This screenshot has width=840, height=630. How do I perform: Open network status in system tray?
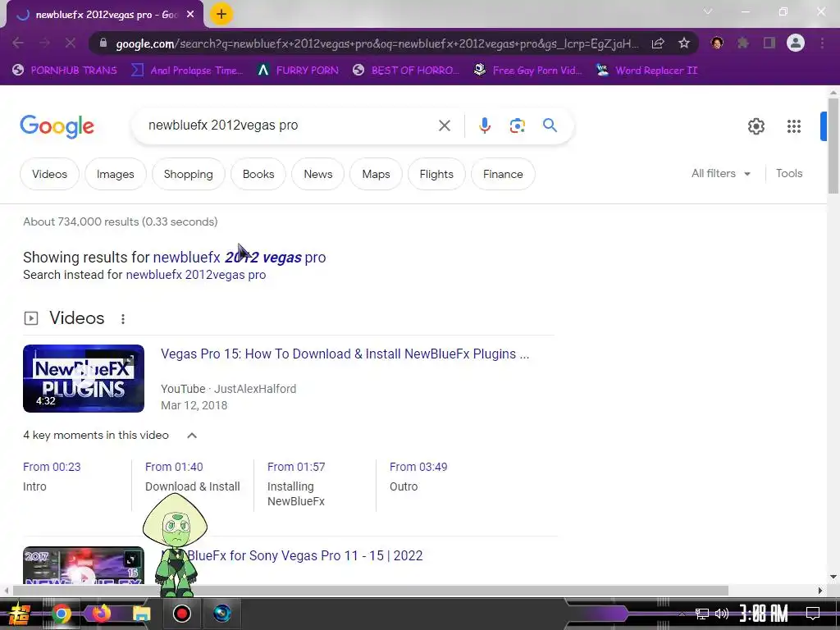coord(702,614)
